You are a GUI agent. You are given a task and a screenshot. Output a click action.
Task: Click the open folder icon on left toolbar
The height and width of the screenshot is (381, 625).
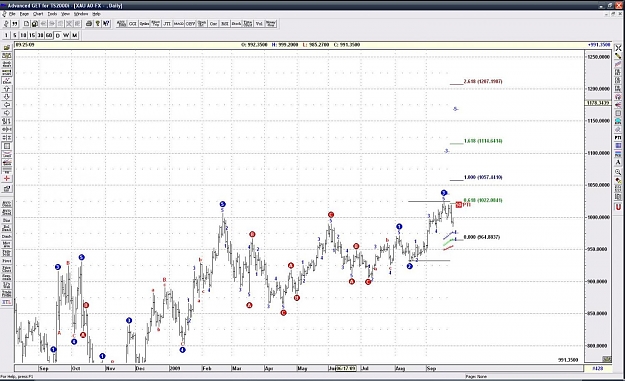pos(6,48)
